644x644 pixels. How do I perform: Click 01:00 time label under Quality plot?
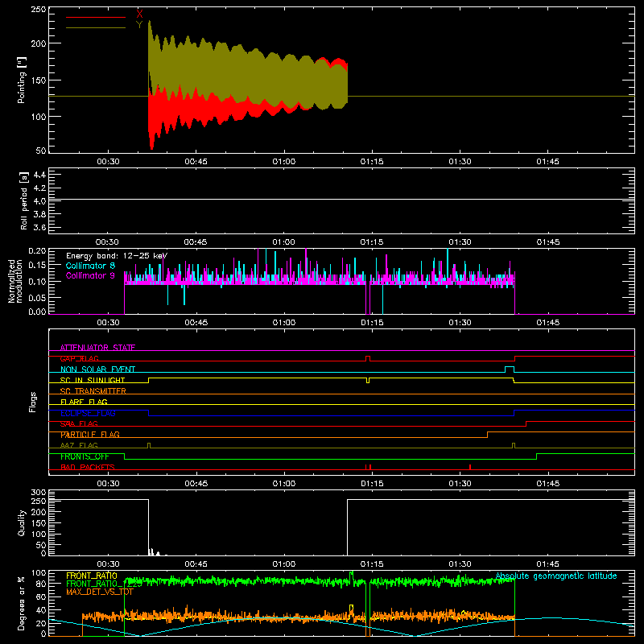pos(284,564)
